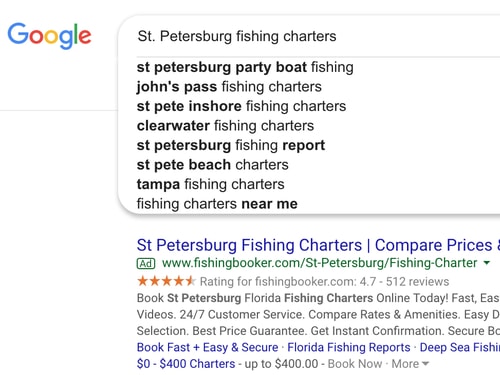Open dropdown arrow beside fishingbooker URL
Screen dimensions: 500x375
point(487,263)
